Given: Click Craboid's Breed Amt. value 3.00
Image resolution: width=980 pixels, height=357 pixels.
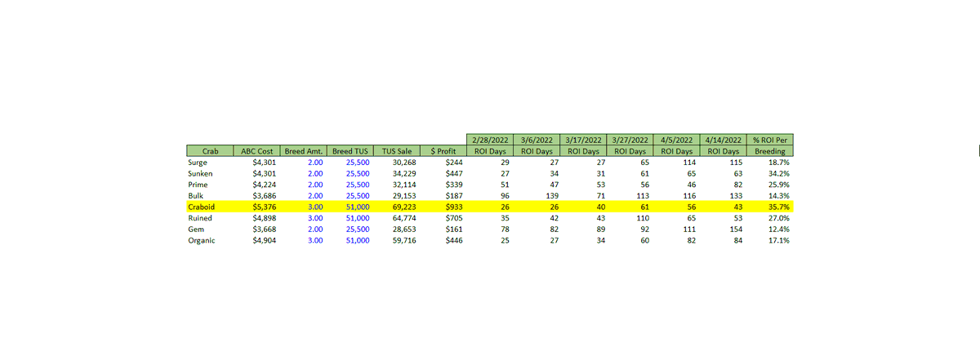Looking at the screenshot, I should (x=316, y=208).
